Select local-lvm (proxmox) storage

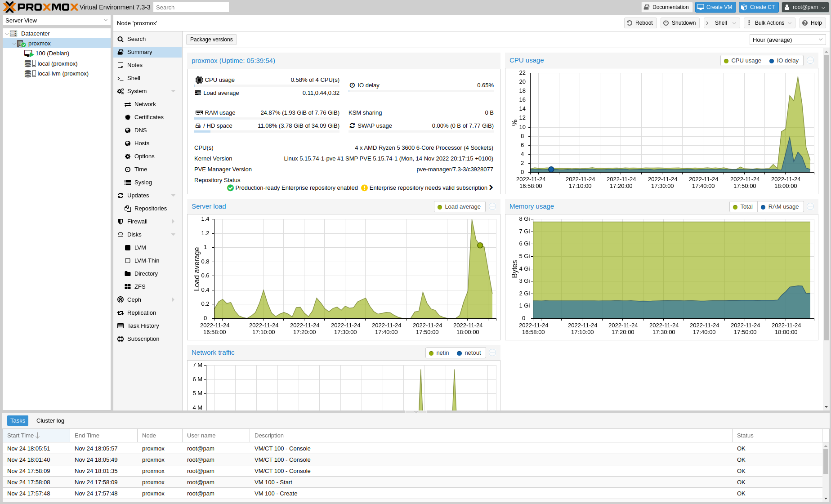point(63,74)
